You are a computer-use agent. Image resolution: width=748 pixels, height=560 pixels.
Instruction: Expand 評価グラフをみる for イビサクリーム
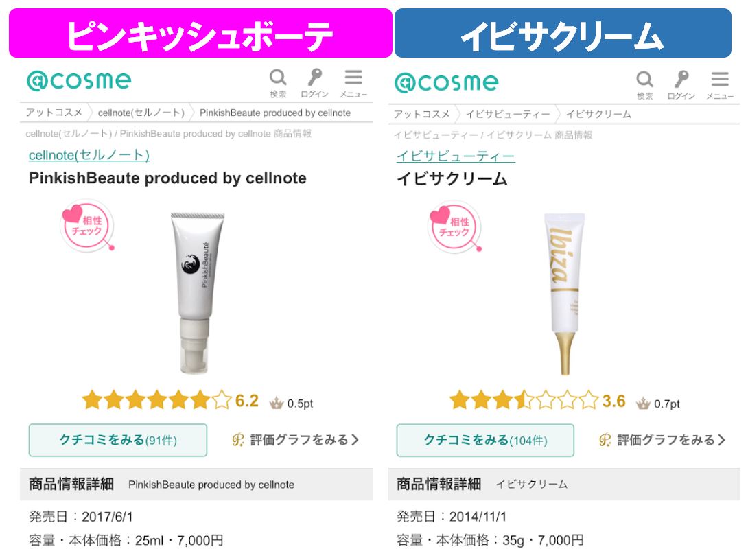point(662,441)
